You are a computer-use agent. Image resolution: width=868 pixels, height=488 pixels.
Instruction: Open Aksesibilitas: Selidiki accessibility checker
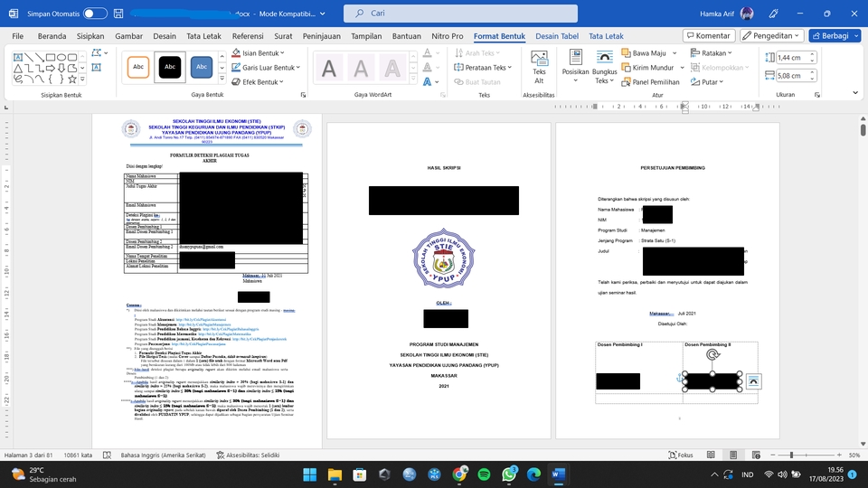(x=248, y=455)
